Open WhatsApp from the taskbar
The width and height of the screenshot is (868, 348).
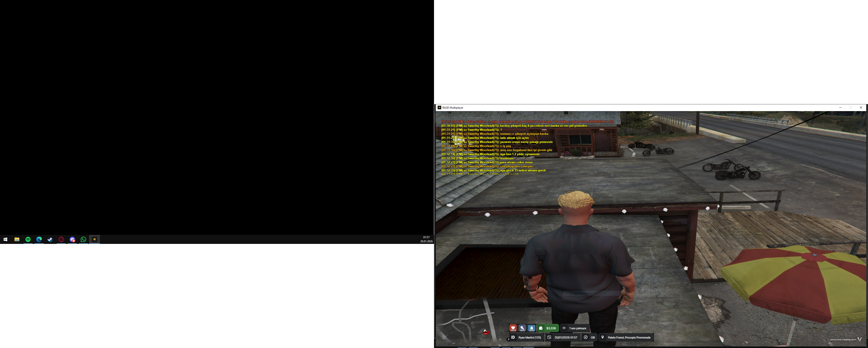[x=84, y=239]
